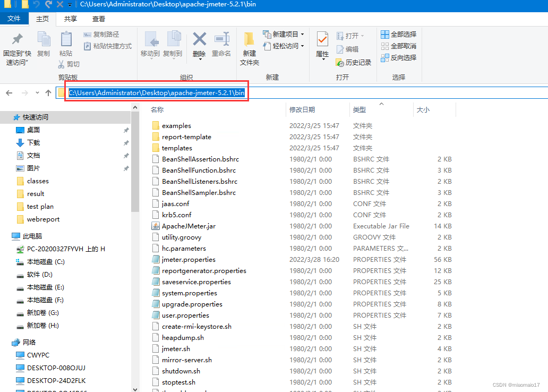Open the File tab
Screen dimensions: 548x392
14,19
